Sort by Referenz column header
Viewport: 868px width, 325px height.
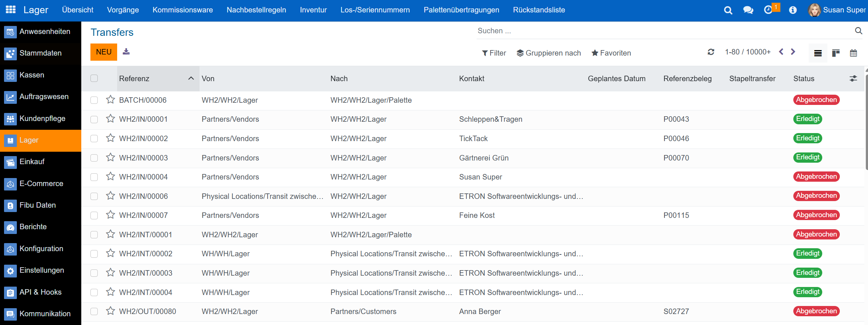158,79
